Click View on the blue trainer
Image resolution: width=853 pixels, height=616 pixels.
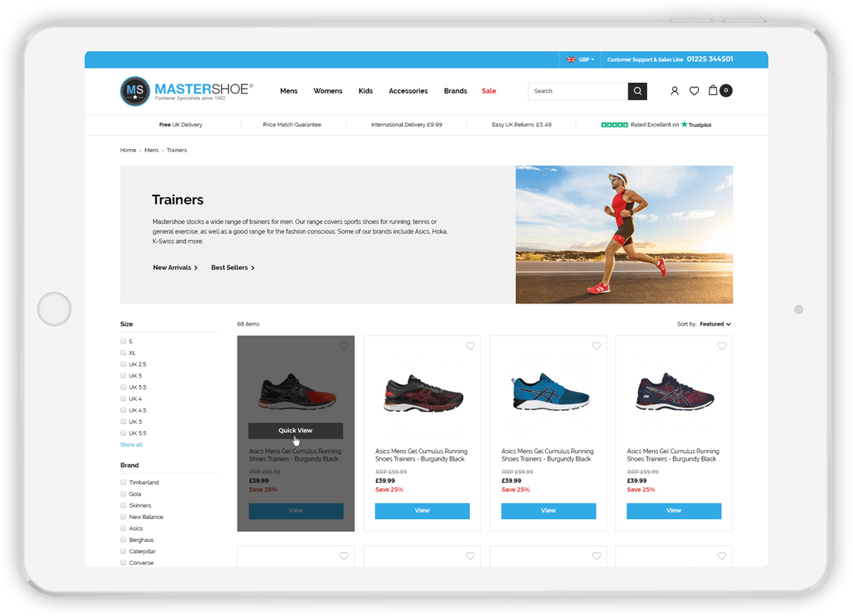coord(549,510)
